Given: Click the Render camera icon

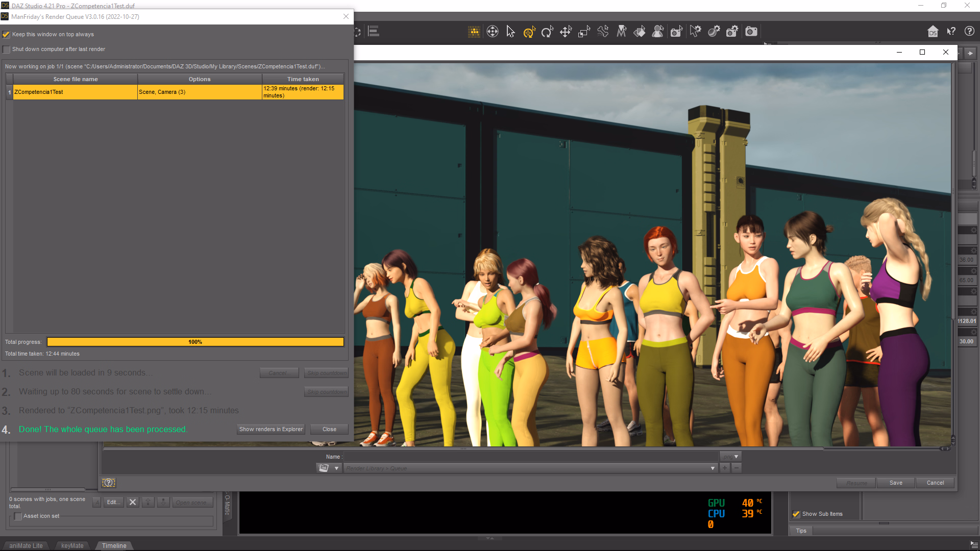Looking at the screenshot, I should coord(751,32).
